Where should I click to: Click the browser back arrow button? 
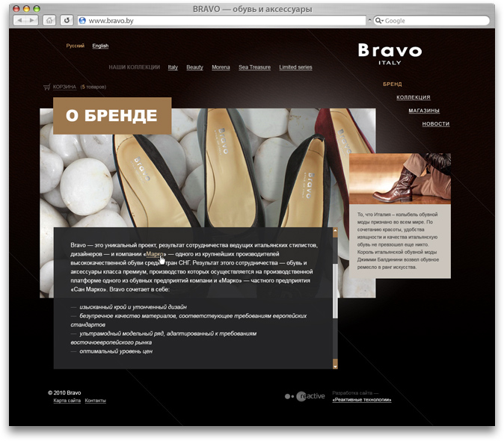[19, 21]
